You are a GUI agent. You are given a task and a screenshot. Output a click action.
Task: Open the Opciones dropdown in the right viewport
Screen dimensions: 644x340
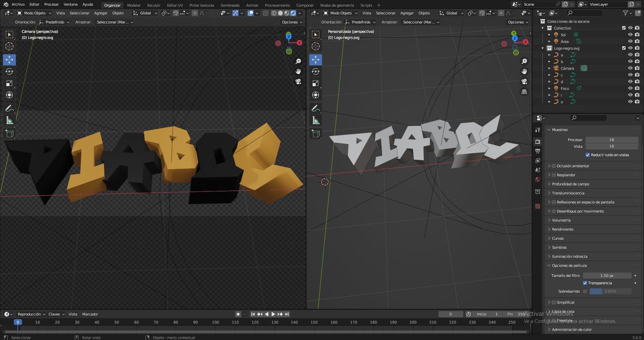(x=517, y=22)
